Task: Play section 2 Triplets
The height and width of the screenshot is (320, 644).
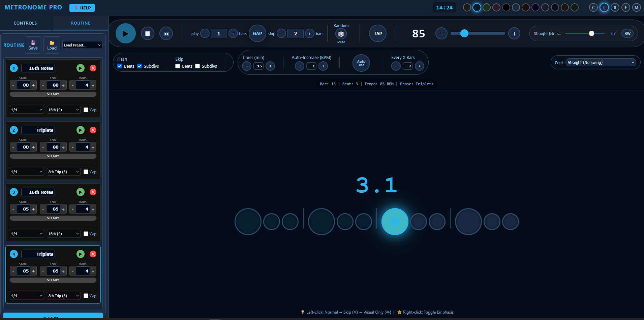Action: pyautogui.click(x=80, y=130)
